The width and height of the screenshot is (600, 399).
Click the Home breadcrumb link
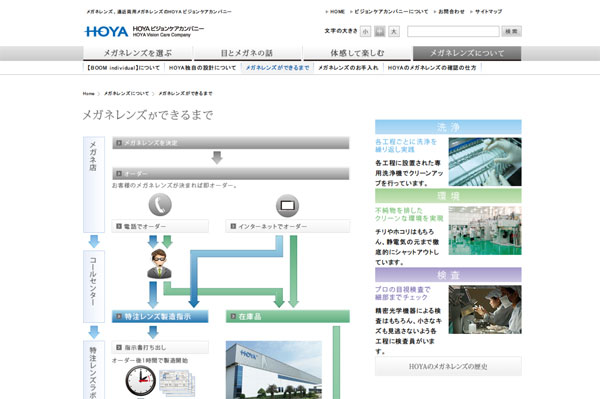coord(88,93)
